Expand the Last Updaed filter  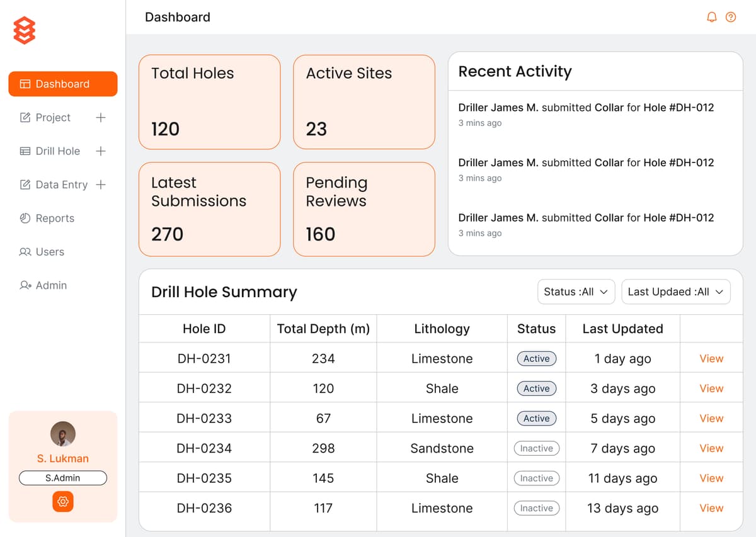[x=675, y=291]
